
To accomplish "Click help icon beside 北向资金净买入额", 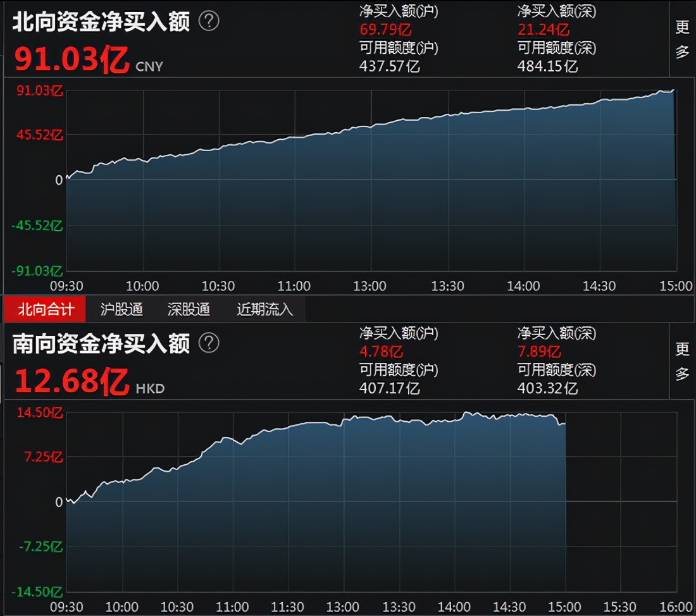I will pyautogui.click(x=209, y=22).
